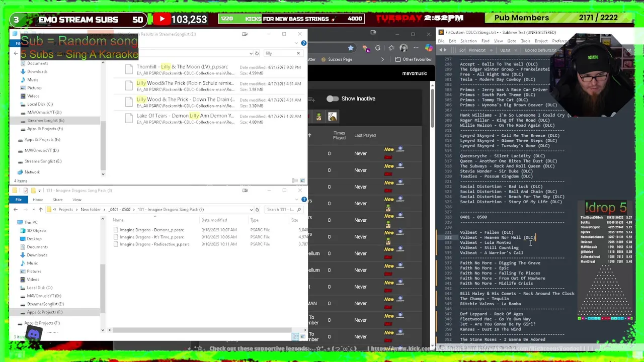Open Sublime Text Selection menu

click(468, 41)
